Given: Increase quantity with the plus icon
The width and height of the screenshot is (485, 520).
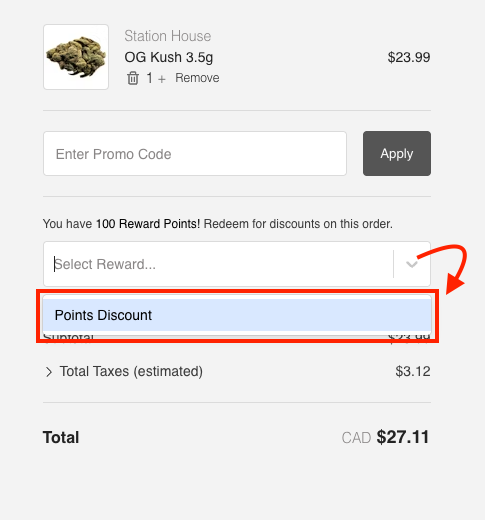Looking at the screenshot, I should coord(162,79).
